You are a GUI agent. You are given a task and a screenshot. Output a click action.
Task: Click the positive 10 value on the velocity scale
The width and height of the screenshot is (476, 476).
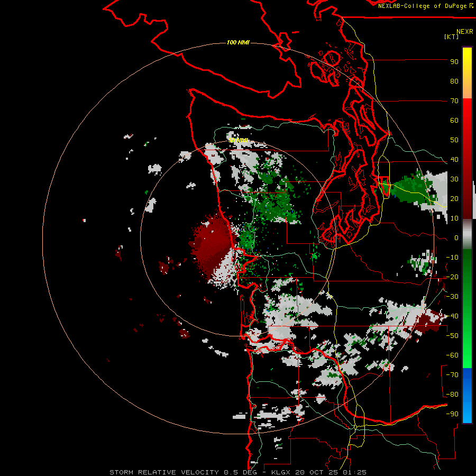coord(454,218)
